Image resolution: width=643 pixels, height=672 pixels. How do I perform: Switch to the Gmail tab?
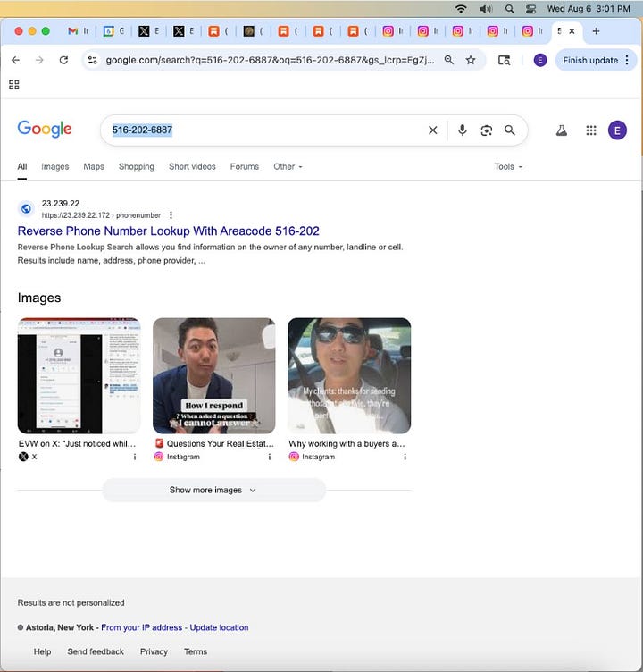tap(79, 31)
